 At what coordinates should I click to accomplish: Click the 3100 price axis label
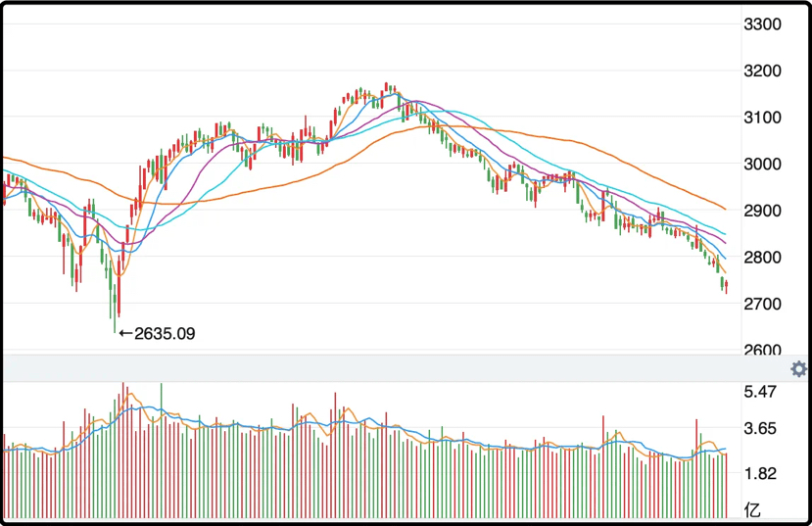(762, 118)
